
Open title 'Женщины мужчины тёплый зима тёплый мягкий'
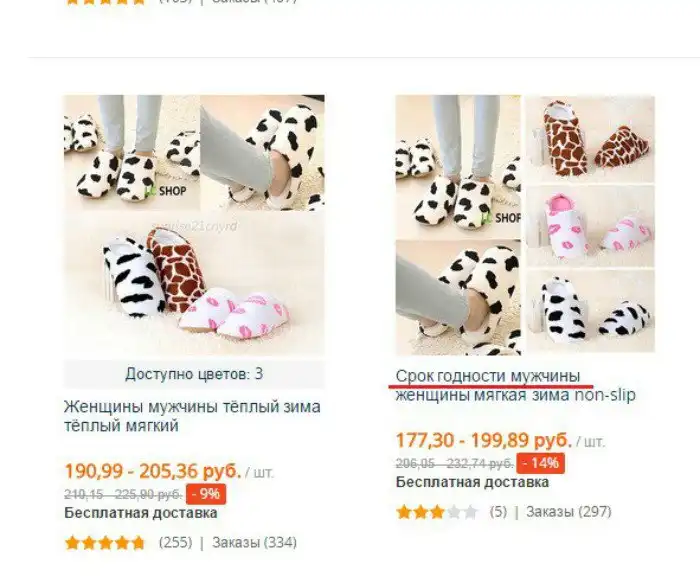(192, 416)
